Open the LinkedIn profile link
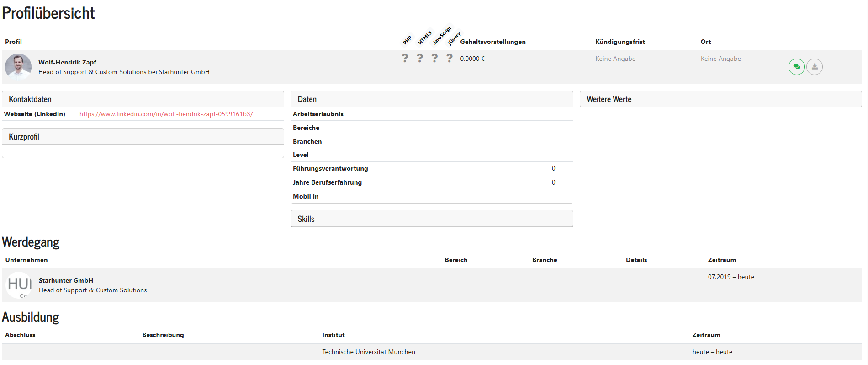868x365 pixels. click(x=166, y=114)
